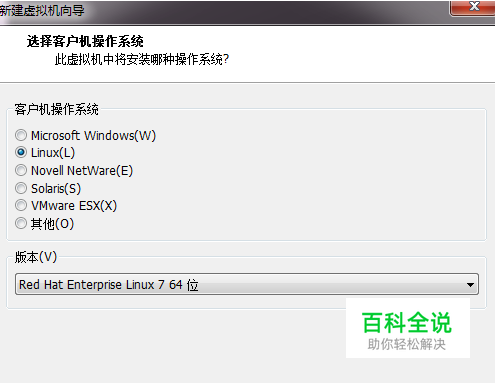The width and height of the screenshot is (495, 383).
Task: Select the VMware ESX(X) option
Action: coord(21,205)
